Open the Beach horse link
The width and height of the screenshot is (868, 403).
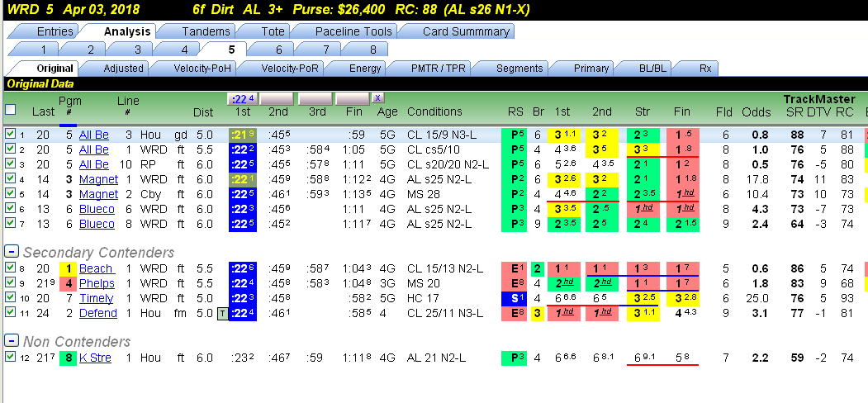point(97,268)
